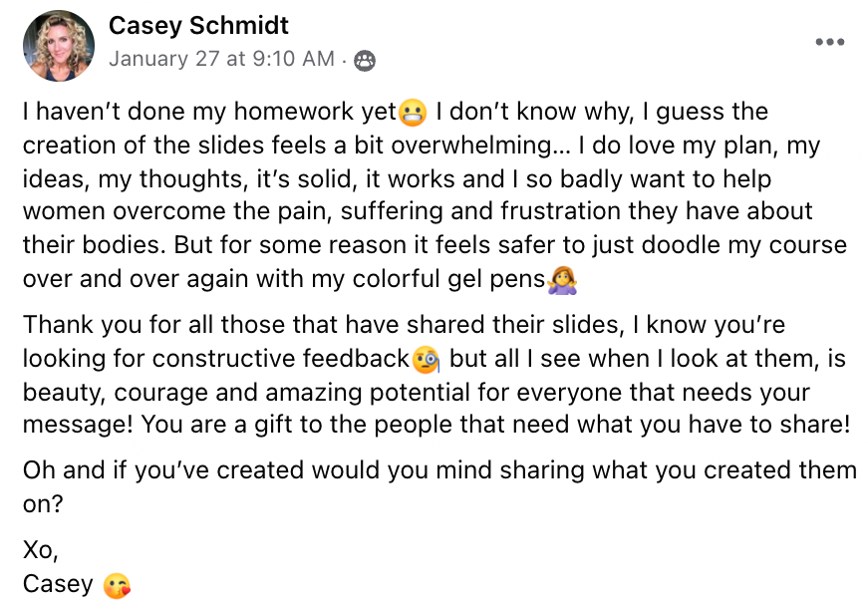Click the woman gesturing emoji after 'gel pens'
The width and height of the screenshot is (868, 604).
(x=563, y=281)
